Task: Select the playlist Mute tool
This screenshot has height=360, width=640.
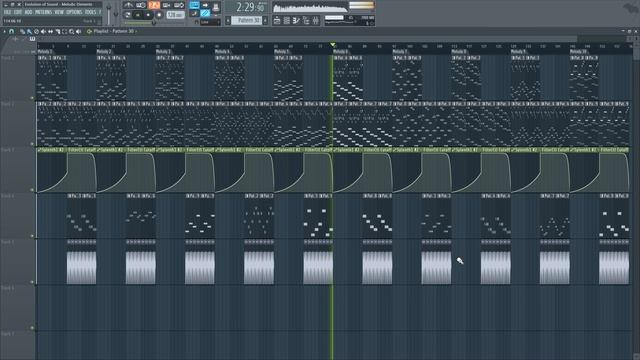Action: (x=43, y=31)
